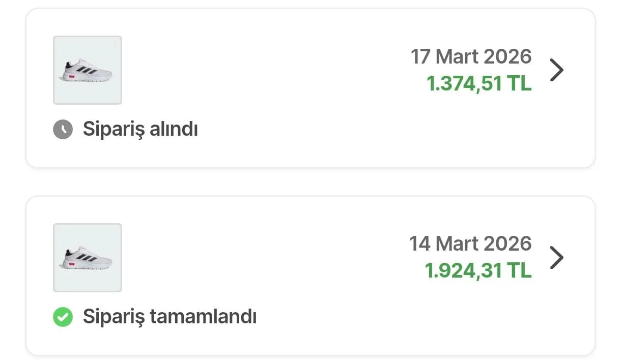Click the 1.924,31 TL price
The image size is (621, 364).
tap(478, 271)
